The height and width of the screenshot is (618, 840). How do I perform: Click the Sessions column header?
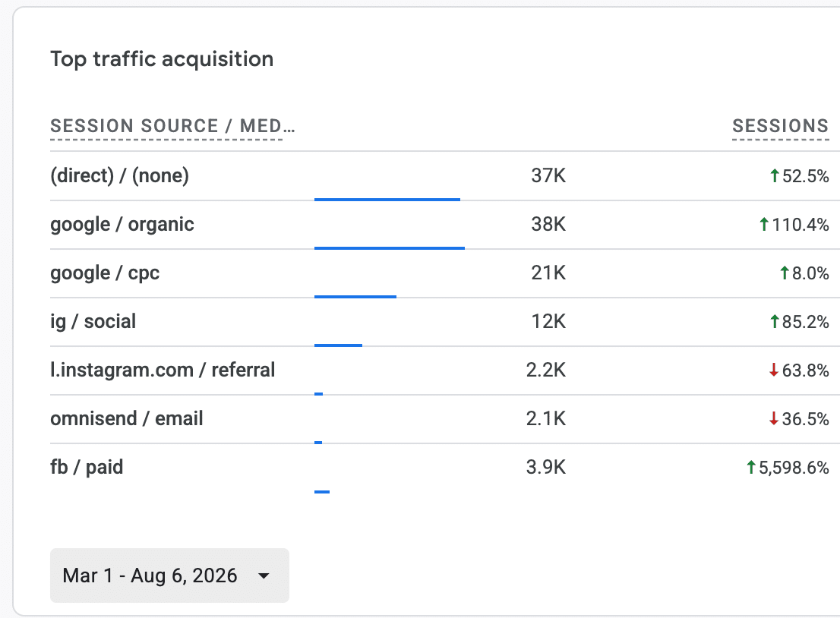coord(781,126)
